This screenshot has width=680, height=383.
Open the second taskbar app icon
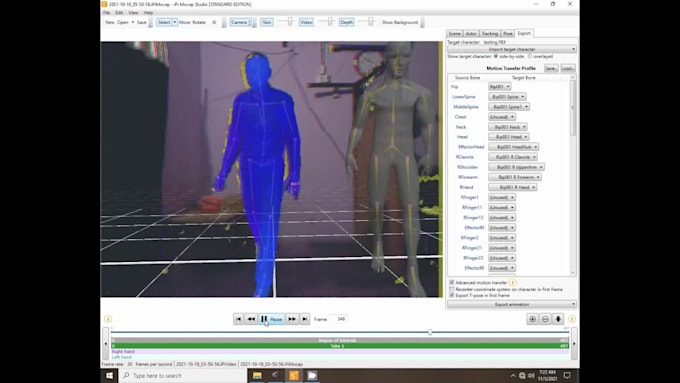[275, 376]
